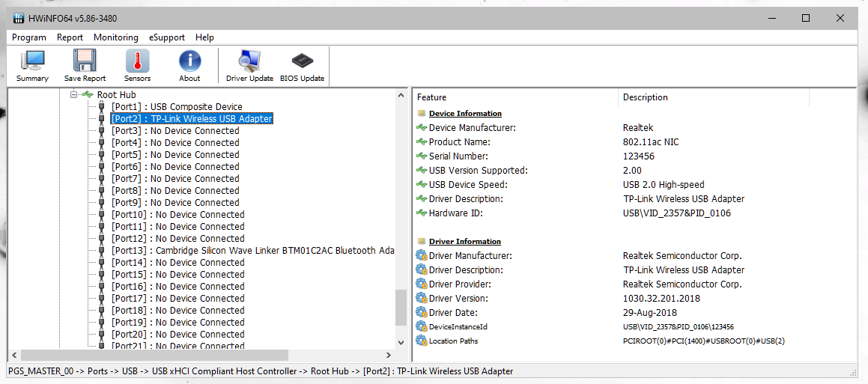Image resolution: width=868 pixels, height=384 pixels.
Task: Click the USB icon beside USB Device Speed
Action: pyautogui.click(x=422, y=185)
